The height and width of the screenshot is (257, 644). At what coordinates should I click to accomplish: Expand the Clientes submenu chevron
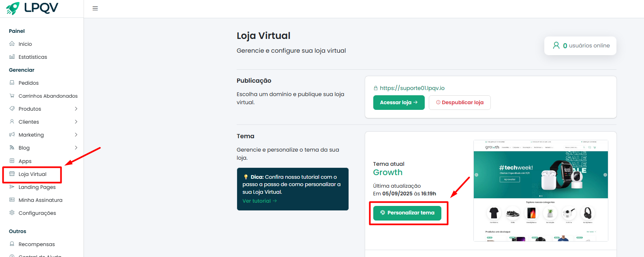click(76, 122)
